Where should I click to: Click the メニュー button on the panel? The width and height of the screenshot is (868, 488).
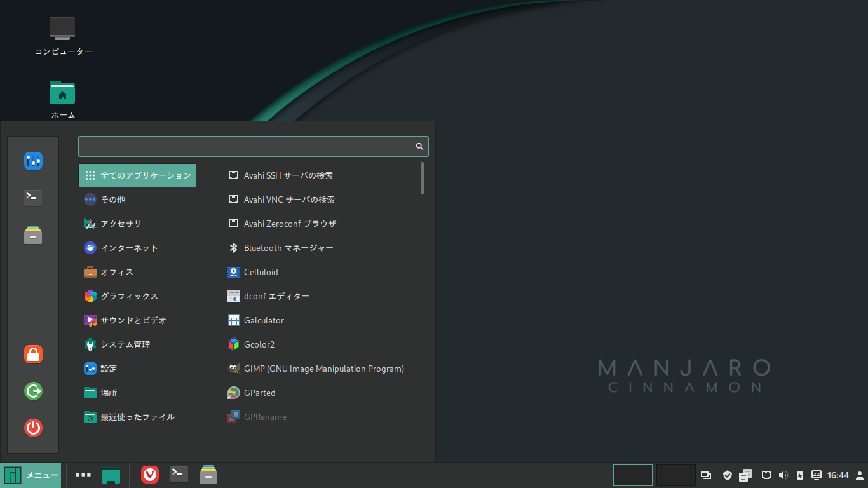point(31,475)
